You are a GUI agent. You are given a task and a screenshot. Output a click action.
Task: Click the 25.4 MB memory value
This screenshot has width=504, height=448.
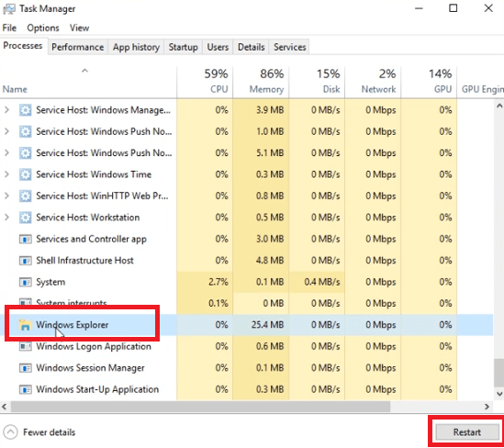[x=268, y=325]
